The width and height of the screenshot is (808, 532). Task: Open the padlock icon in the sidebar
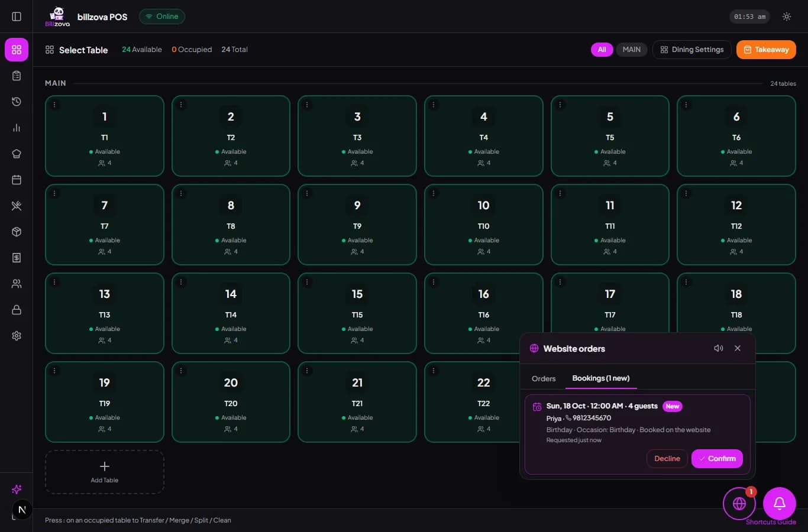17,310
